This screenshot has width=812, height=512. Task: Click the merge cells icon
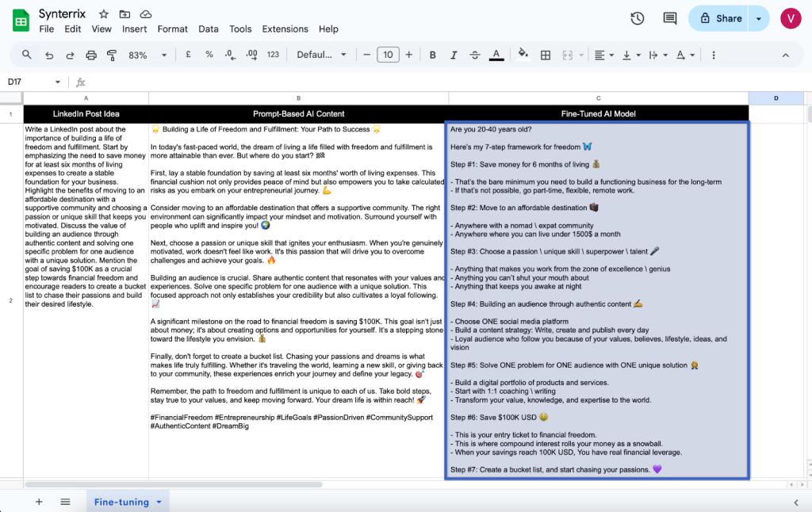[x=568, y=55]
